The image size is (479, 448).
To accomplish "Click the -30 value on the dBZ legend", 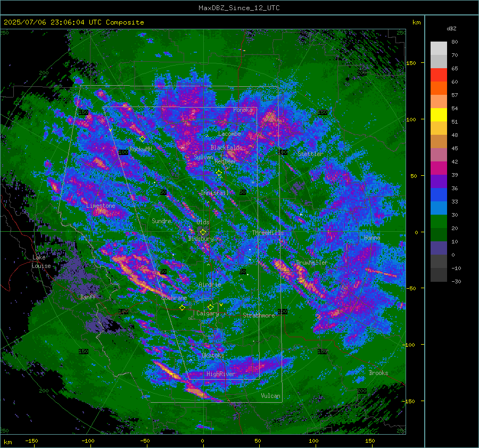I will click(x=456, y=281).
